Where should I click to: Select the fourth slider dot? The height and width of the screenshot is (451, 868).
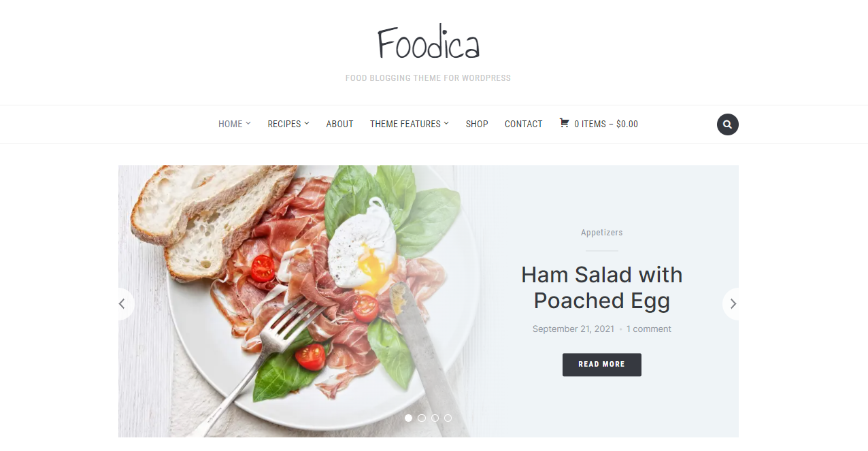coord(448,418)
